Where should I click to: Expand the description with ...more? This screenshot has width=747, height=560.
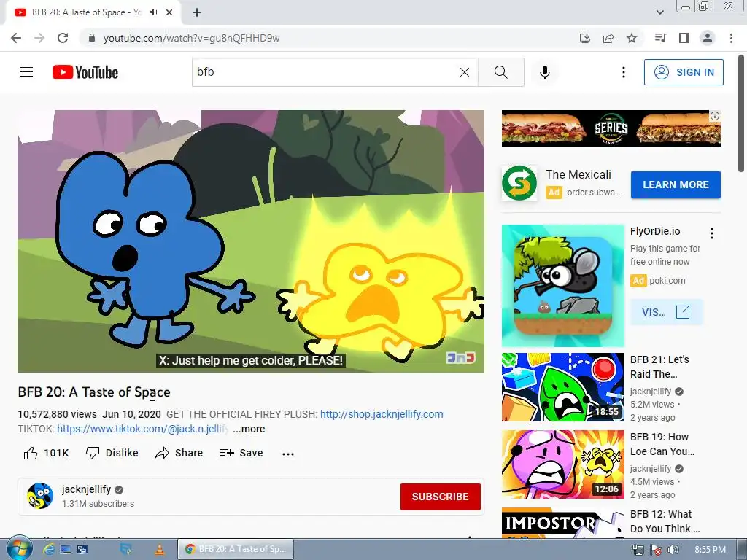[249, 429]
